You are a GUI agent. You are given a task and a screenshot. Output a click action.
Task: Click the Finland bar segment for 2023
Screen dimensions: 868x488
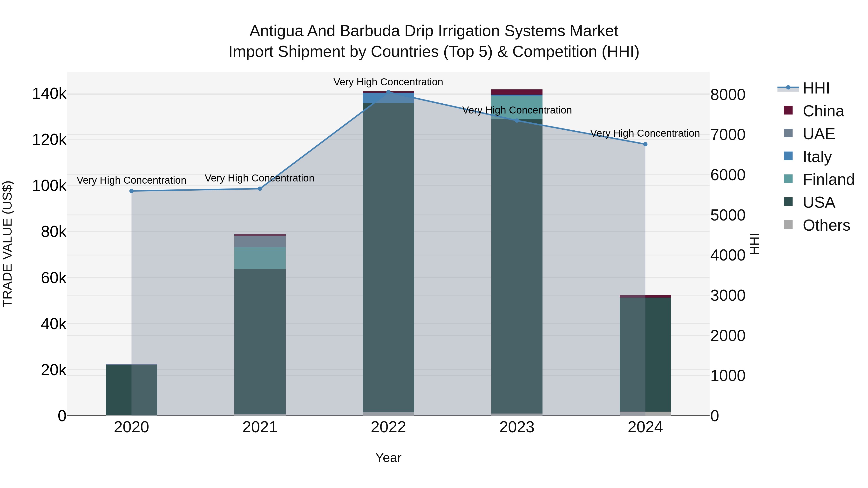(x=517, y=107)
